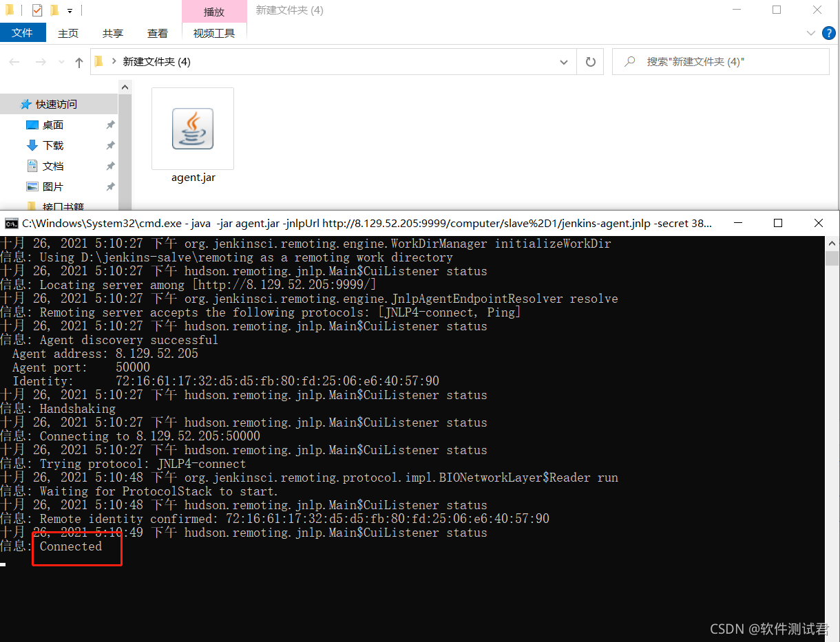Click the navigation pane scroll up arrow
The width and height of the screenshot is (840, 642).
click(125, 87)
